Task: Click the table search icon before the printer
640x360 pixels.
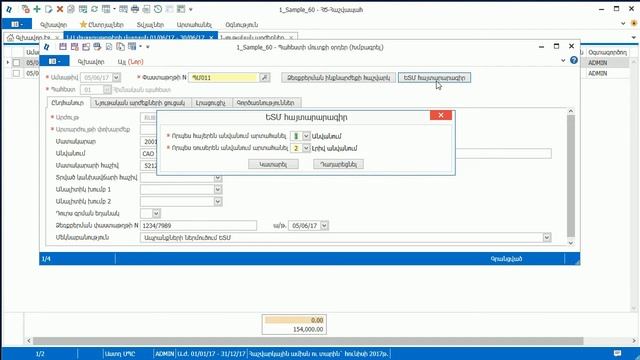Action: pos(123,9)
